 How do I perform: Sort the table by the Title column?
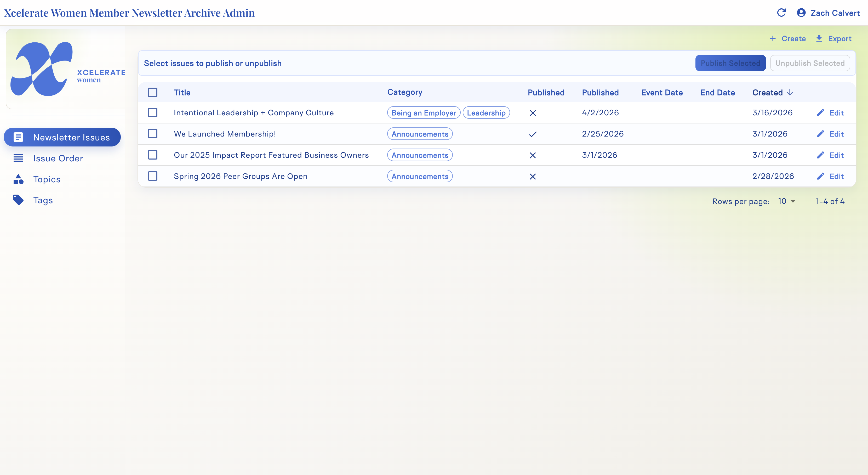coord(182,92)
